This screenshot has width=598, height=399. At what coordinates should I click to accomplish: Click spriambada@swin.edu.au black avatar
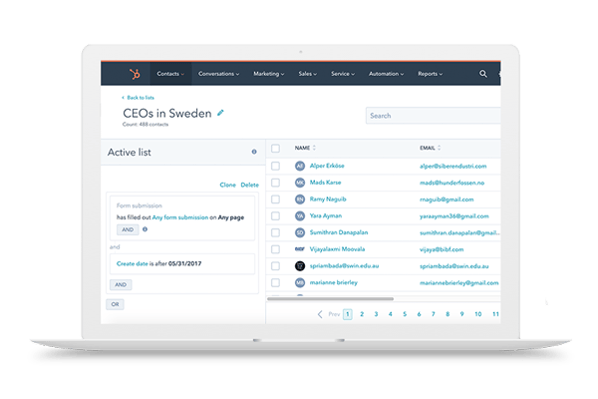(x=300, y=266)
